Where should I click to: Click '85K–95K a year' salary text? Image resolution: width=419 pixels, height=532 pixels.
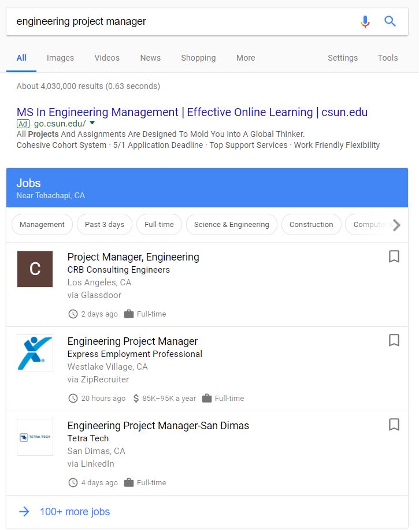169,399
